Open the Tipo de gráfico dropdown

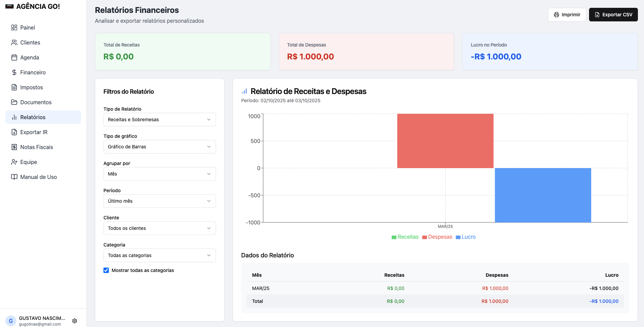(x=160, y=147)
